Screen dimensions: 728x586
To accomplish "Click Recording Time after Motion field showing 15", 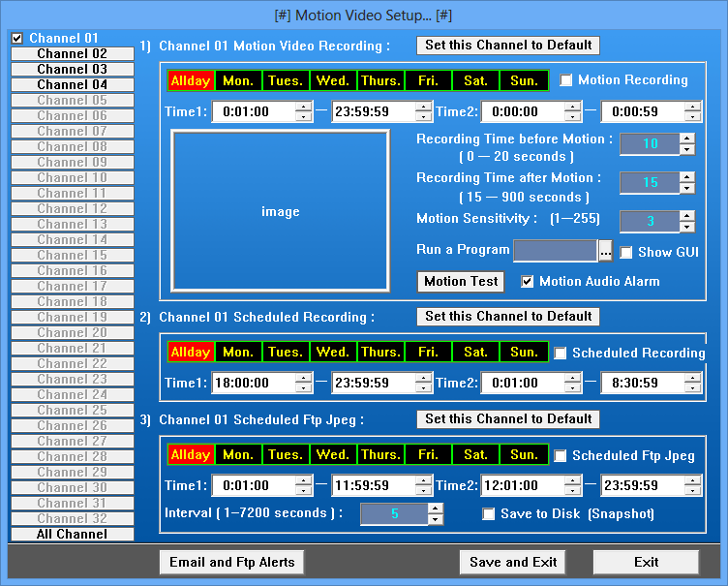I will pos(650,183).
